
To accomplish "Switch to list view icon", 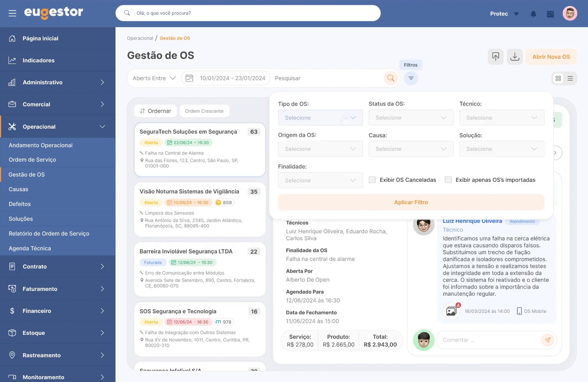I will coord(570,78).
